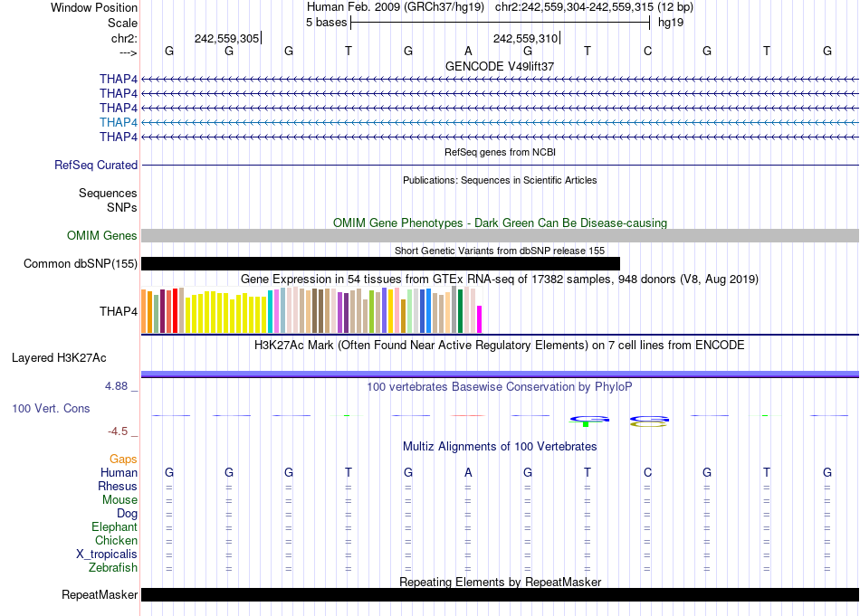Select the Human species row label
Image resolution: width=860 pixels, height=616 pixels.
[119, 472]
